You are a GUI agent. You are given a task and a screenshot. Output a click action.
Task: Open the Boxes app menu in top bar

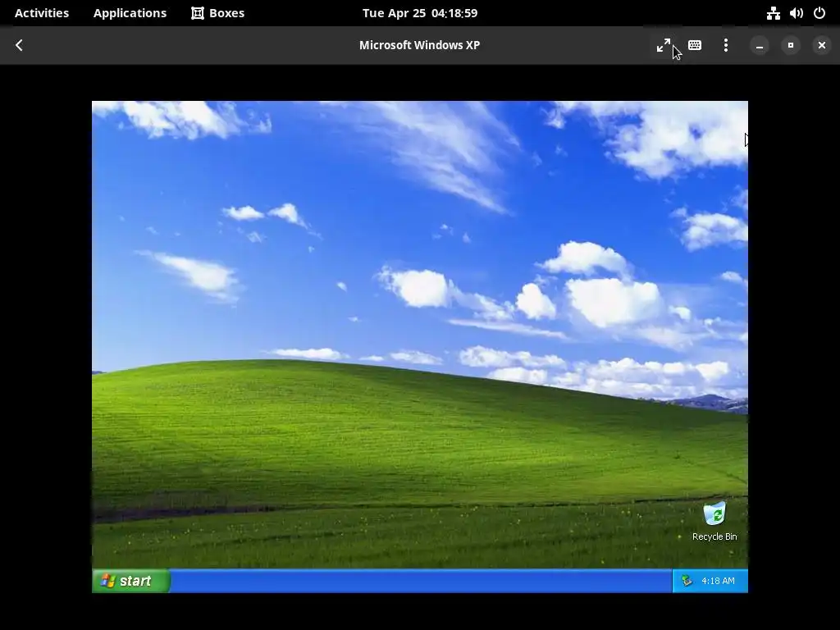click(x=218, y=13)
